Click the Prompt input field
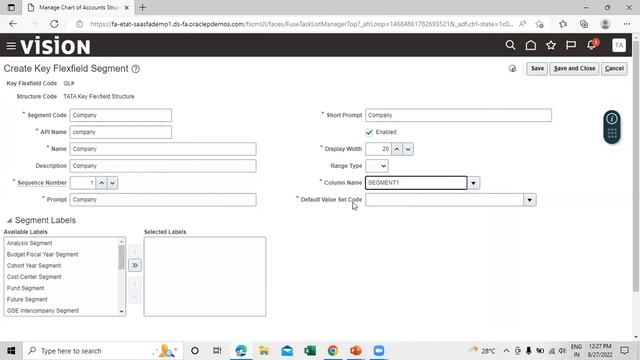The image size is (640, 360). (163, 200)
